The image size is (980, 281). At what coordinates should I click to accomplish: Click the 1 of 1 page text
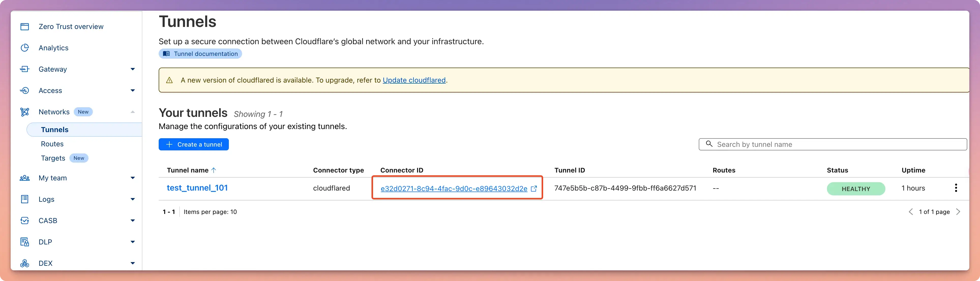(x=934, y=212)
